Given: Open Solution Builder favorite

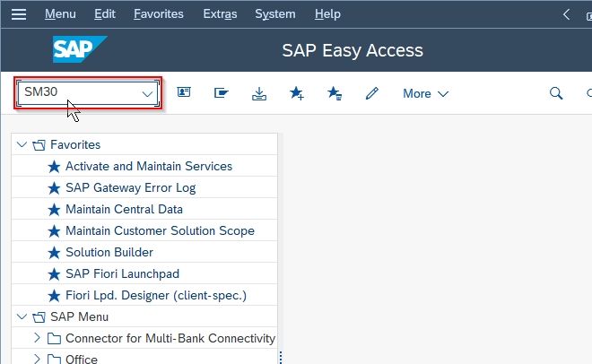Looking at the screenshot, I should [x=109, y=252].
